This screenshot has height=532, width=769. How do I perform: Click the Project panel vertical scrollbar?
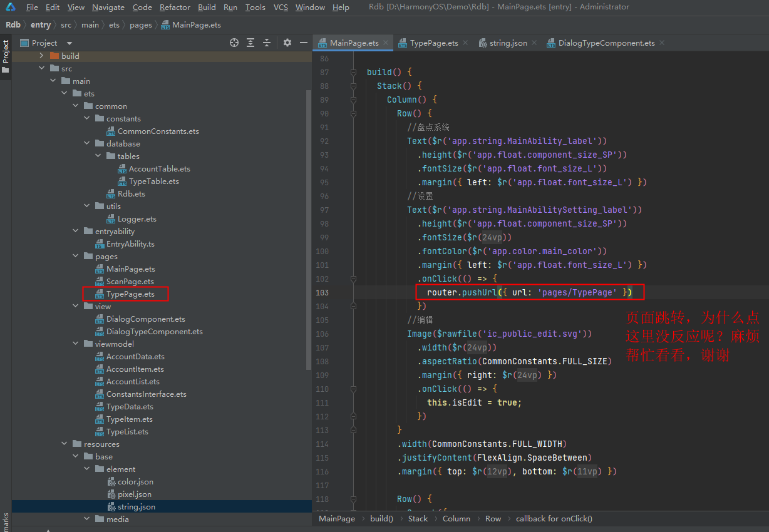coord(308,228)
